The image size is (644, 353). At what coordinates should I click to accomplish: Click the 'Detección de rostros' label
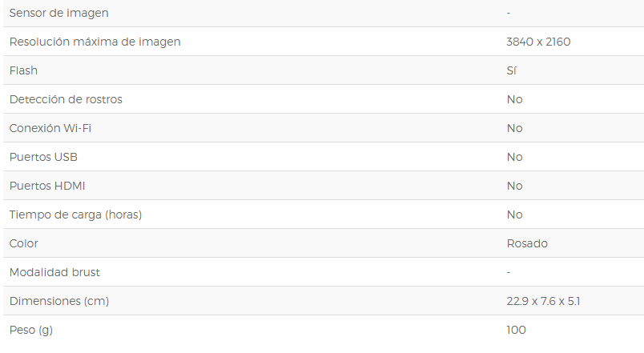[66, 99]
